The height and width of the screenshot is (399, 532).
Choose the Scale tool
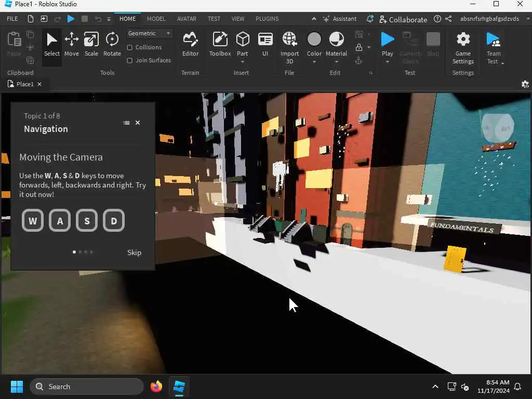(91, 45)
